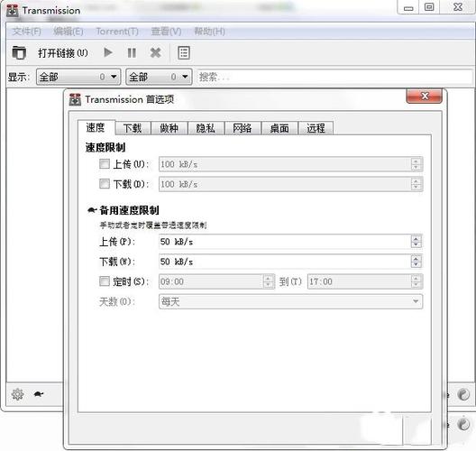Decrease alternative 下载(W) speed with down arrow
This screenshot has height=451, width=476.
pyautogui.click(x=416, y=265)
